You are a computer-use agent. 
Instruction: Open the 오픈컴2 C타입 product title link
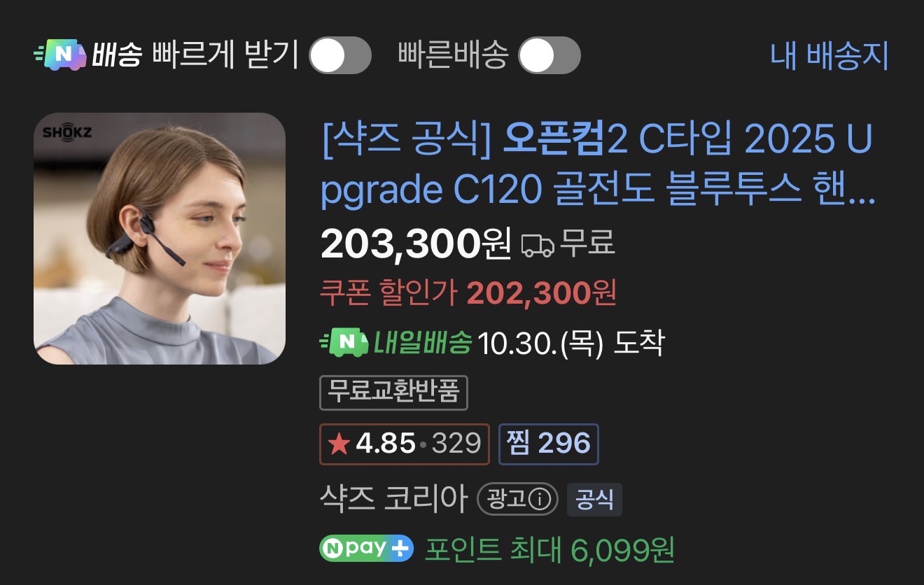coord(598,166)
